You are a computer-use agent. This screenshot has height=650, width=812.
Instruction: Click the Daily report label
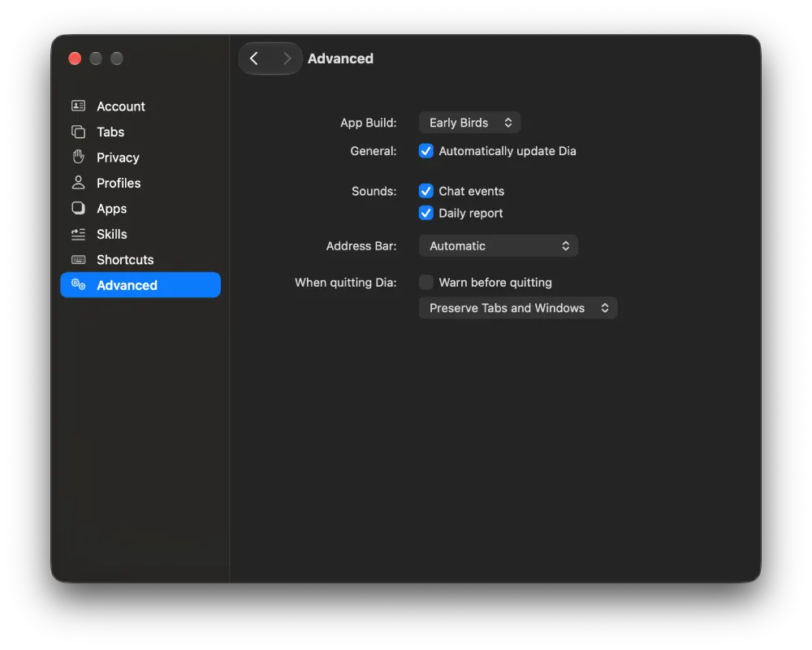(471, 213)
